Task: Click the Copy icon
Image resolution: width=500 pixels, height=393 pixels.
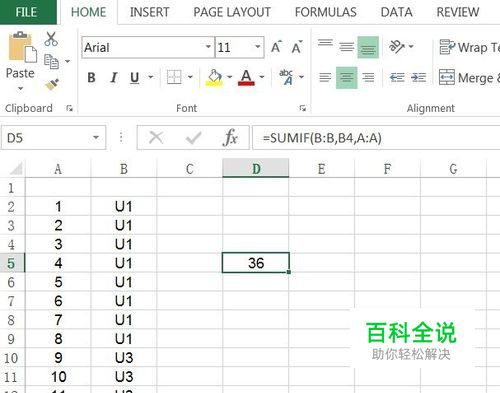Action: click(51, 61)
